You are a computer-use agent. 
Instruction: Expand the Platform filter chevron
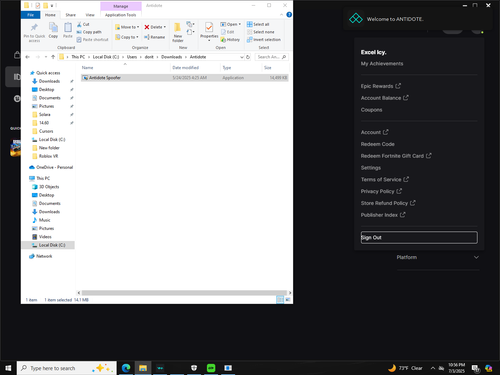[476, 257]
